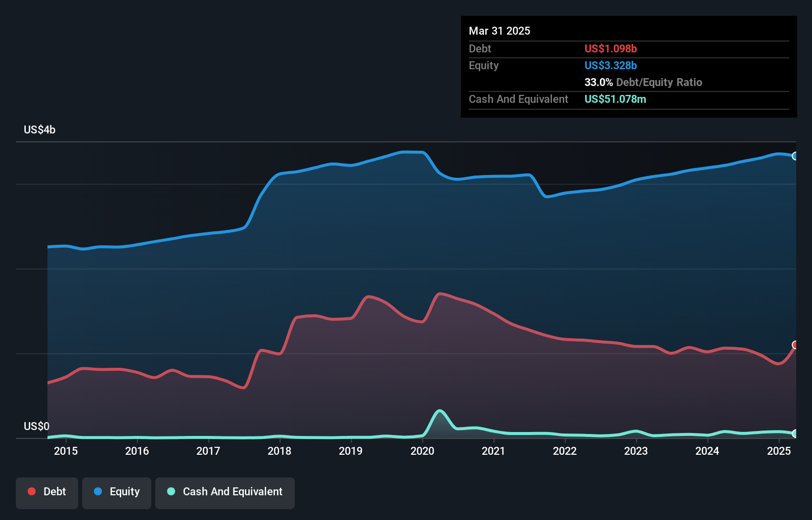Screen dimensions: 812x520
Task: Click the US$51.078m Cash And Equivalent value
Action: 615,99
